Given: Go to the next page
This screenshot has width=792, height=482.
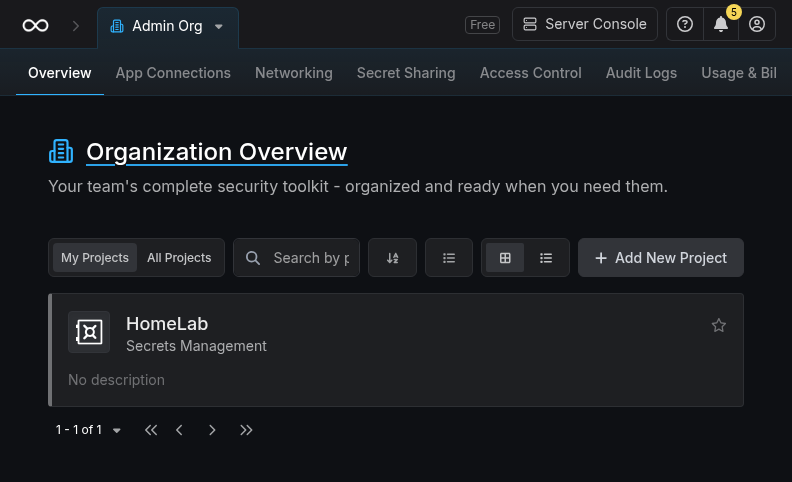Looking at the screenshot, I should 212,430.
